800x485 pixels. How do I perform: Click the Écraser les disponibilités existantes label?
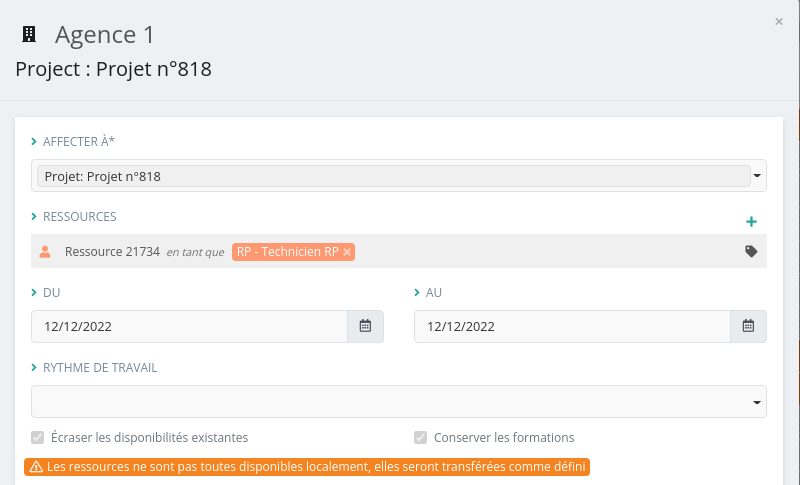point(149,438)
